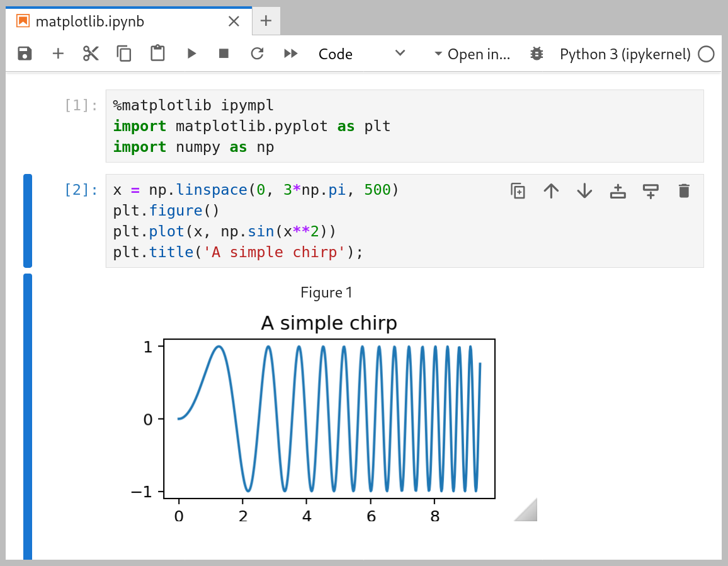Move cell 2 down with the arrow

pyautogui.click(x=584, y=191)
